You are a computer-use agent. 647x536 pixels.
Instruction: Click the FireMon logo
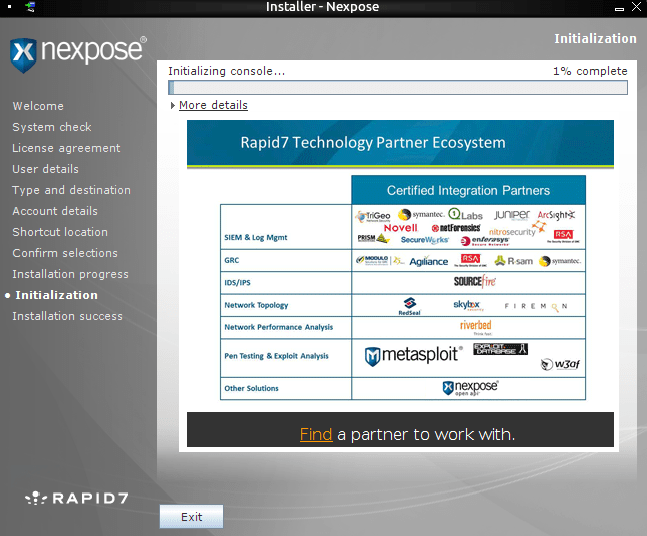tap(536, 307)
